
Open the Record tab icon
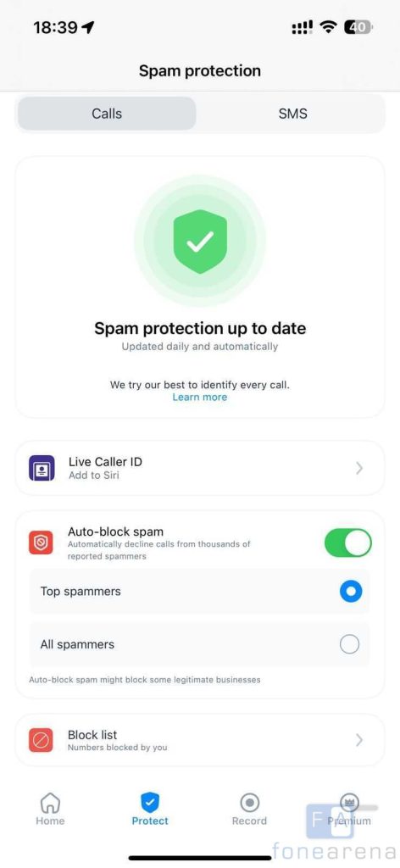249,802
